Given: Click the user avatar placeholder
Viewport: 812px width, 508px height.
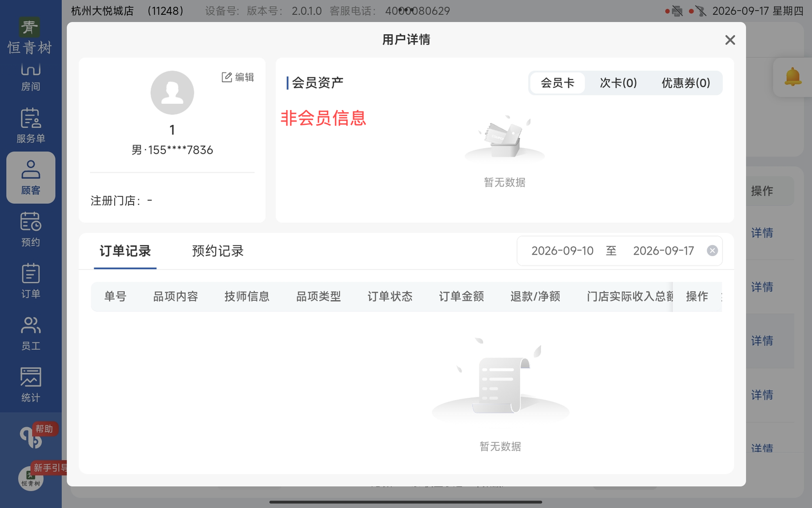Looking at the screenshot, I should (x=172, y=93).
